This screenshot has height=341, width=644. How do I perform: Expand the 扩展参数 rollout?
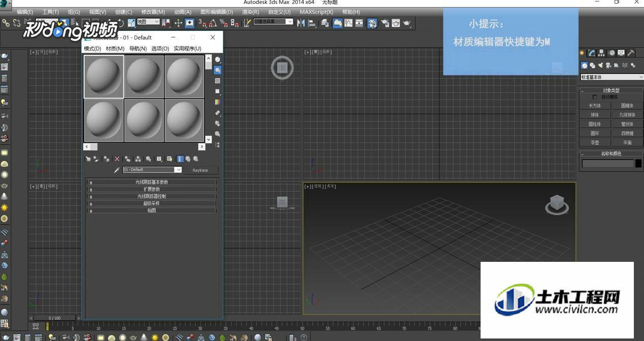click(x=152, y=189)
